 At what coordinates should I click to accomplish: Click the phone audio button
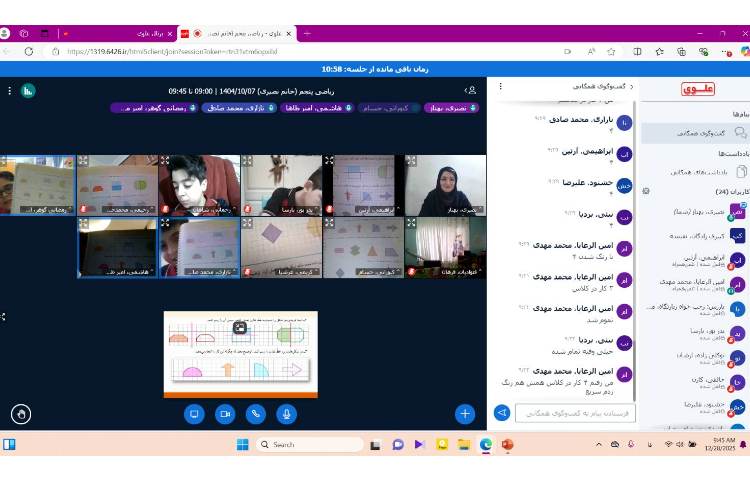[x=256, y=413]
